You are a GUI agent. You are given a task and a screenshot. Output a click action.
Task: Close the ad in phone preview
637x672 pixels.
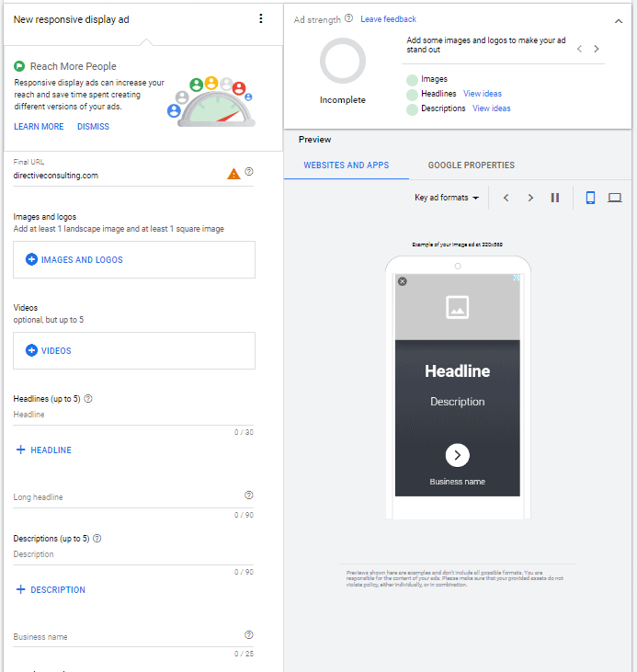(x=402, y=281)
